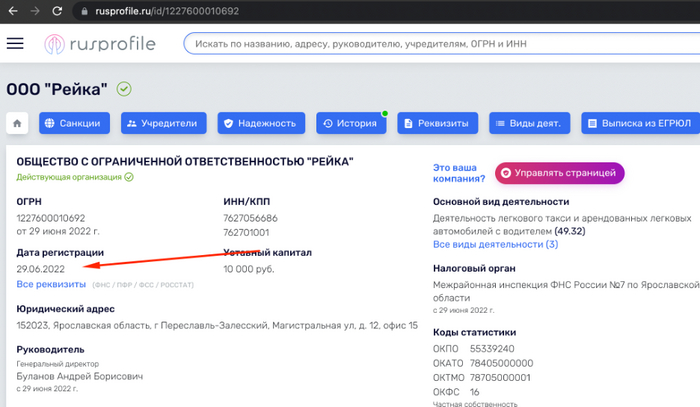Go back using the browser back arrow
The image size is (700, 407).
click(x=13, y=11)
